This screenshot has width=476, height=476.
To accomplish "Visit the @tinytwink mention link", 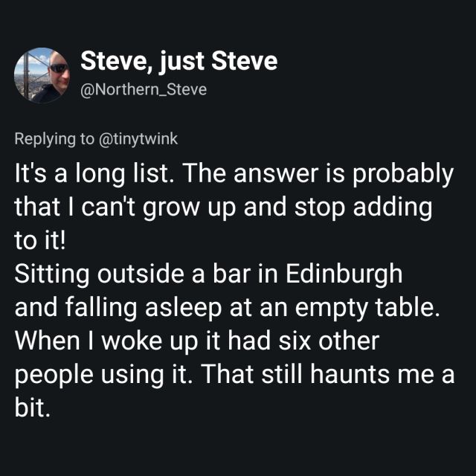I will tap(138, 139).
